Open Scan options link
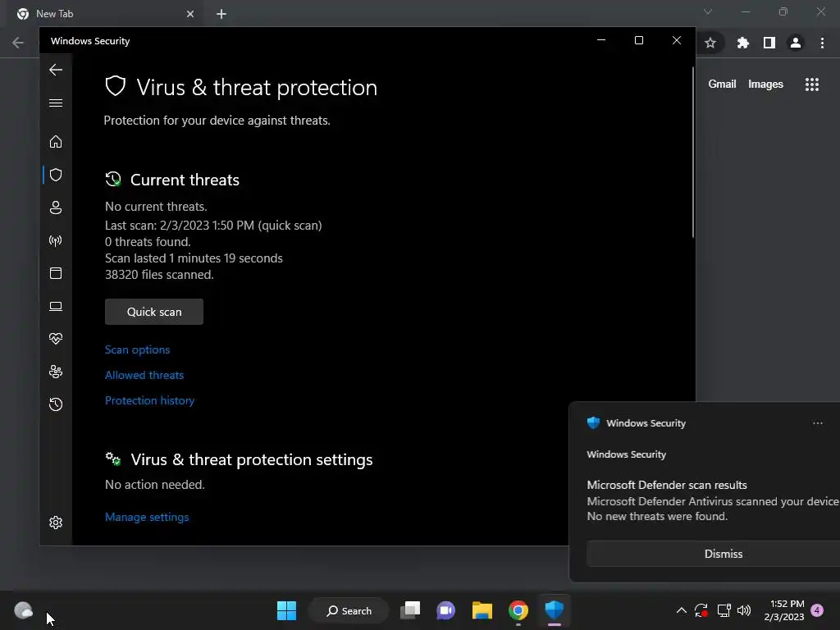Image resolution: width=840 pixels, height=630 pixels. 137,349
